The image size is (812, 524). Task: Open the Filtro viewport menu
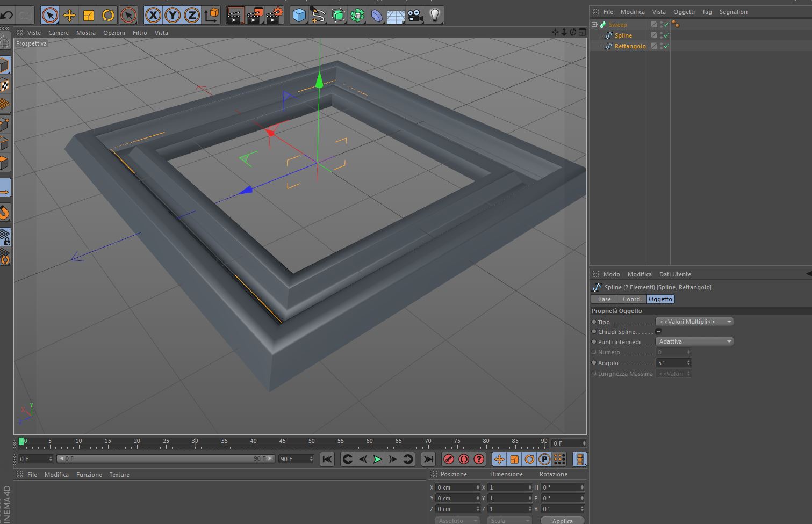(x=140, y=33)
